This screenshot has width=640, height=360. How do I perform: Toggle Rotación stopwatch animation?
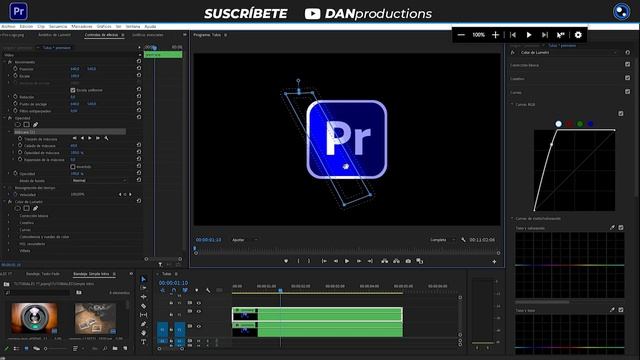(16, 97)
